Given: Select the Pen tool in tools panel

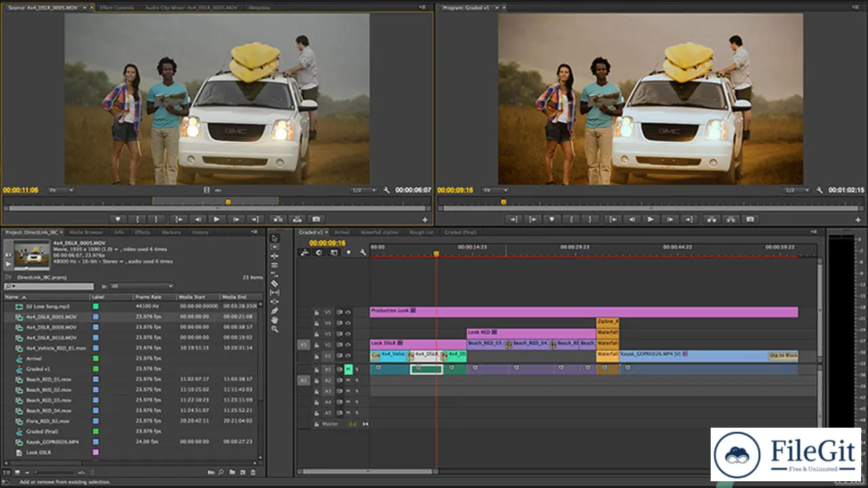Looking at the screenshot, I should click(275, 310).
